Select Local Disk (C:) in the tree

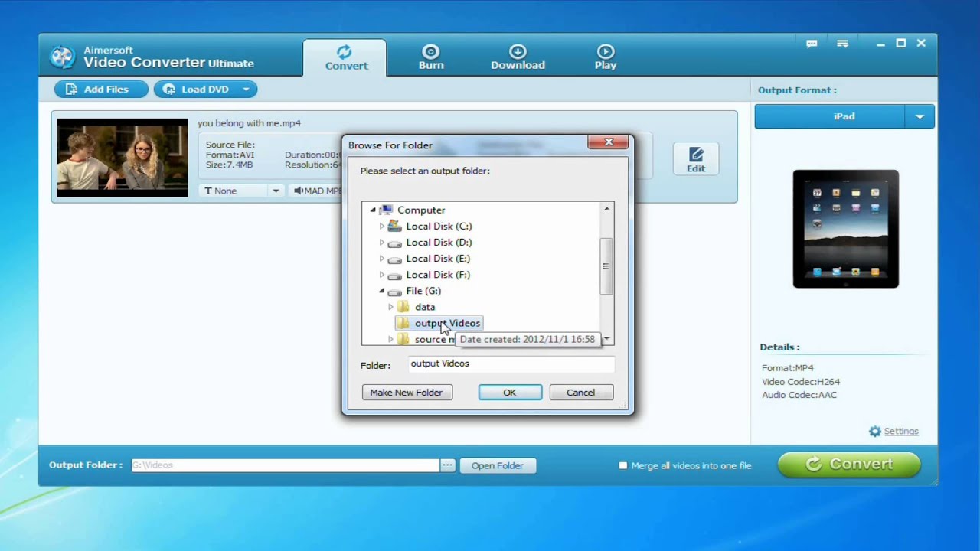click(x=439, y=226)
